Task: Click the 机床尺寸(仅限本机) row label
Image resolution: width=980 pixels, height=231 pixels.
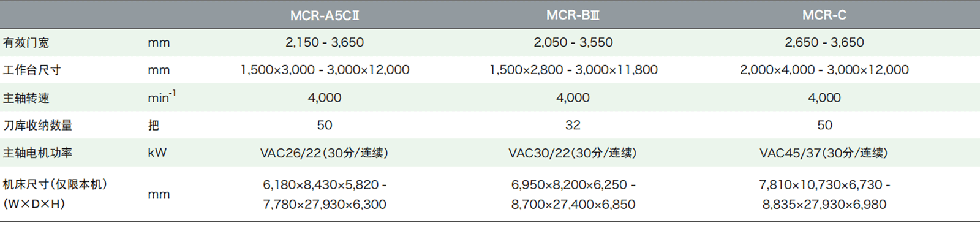Action: (x=55, y=184)
